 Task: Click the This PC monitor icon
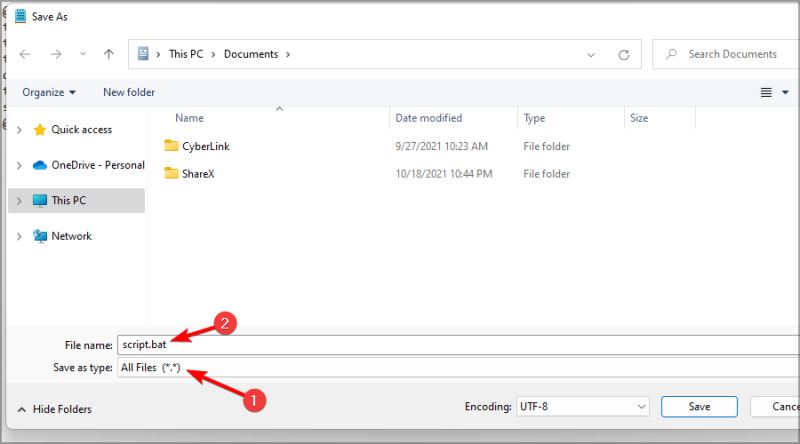click(x=39, y=201)
